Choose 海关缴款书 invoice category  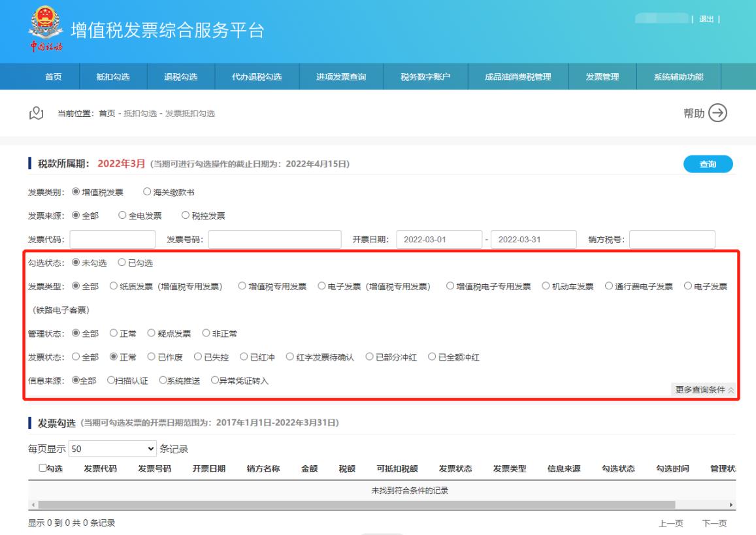pyautogui.click(x=147, y=192)
